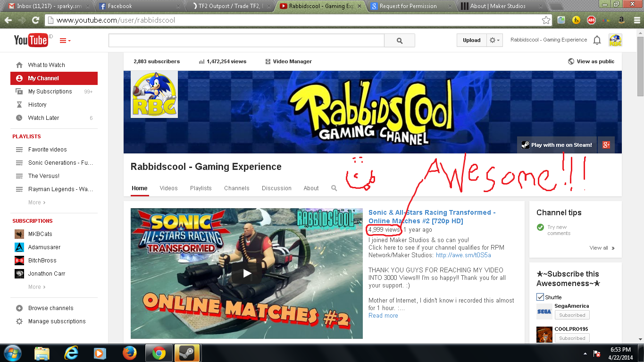This screenshot has height=362, width=644.
Task: Open the awe.sm link in description
Action: (463, 255)
